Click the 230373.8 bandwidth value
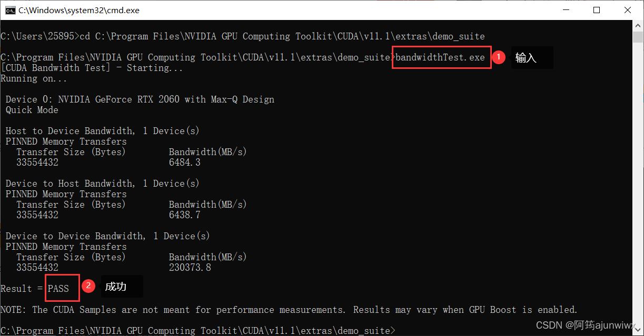 190,268
